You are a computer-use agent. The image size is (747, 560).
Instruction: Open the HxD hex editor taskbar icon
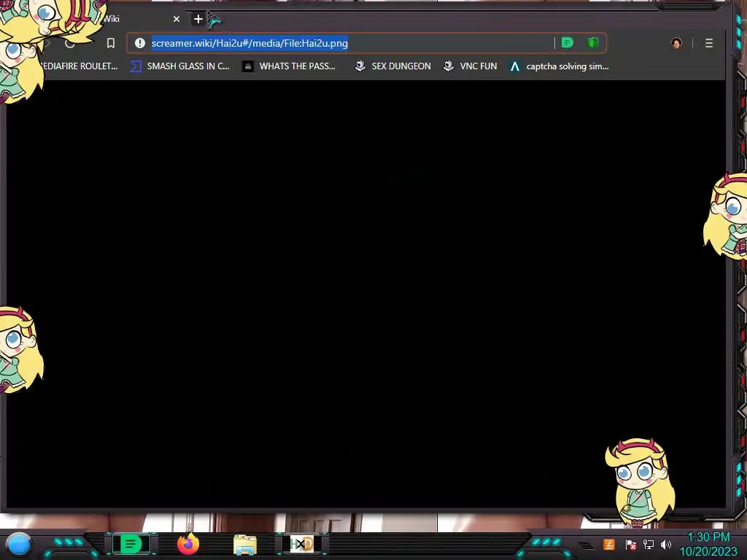302,544
